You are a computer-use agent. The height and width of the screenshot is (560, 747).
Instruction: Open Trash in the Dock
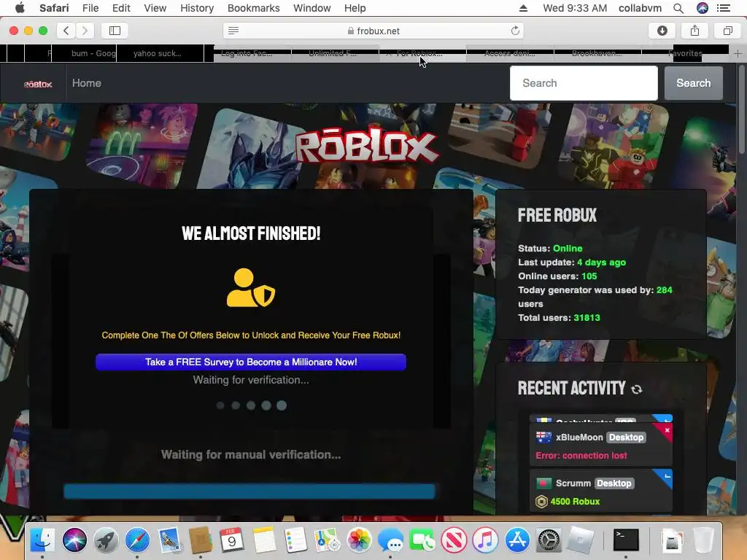point(703,540)
